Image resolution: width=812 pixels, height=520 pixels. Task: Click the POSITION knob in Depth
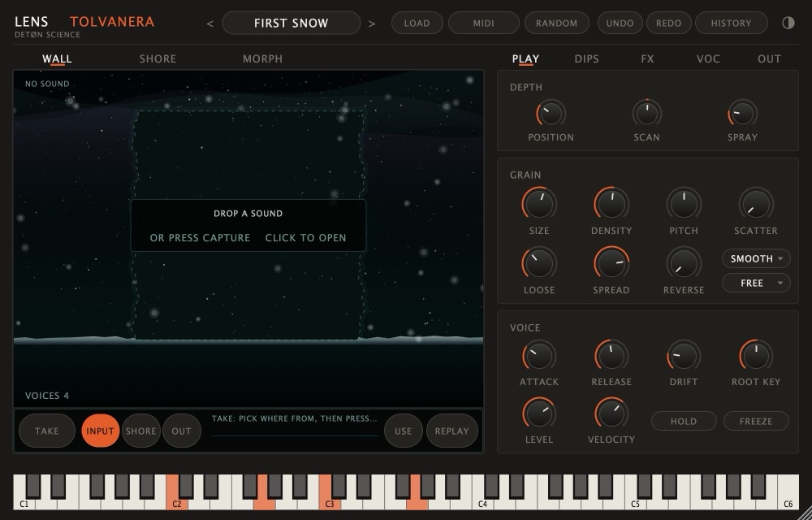pyautogui.click(x=551, y=114)
